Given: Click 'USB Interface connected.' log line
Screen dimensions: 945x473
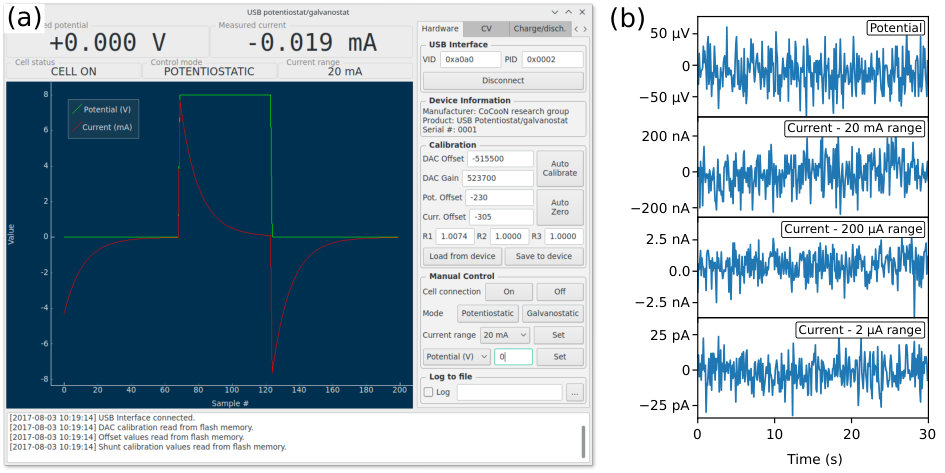Looking at the screenshot, I should coord(102,418).
